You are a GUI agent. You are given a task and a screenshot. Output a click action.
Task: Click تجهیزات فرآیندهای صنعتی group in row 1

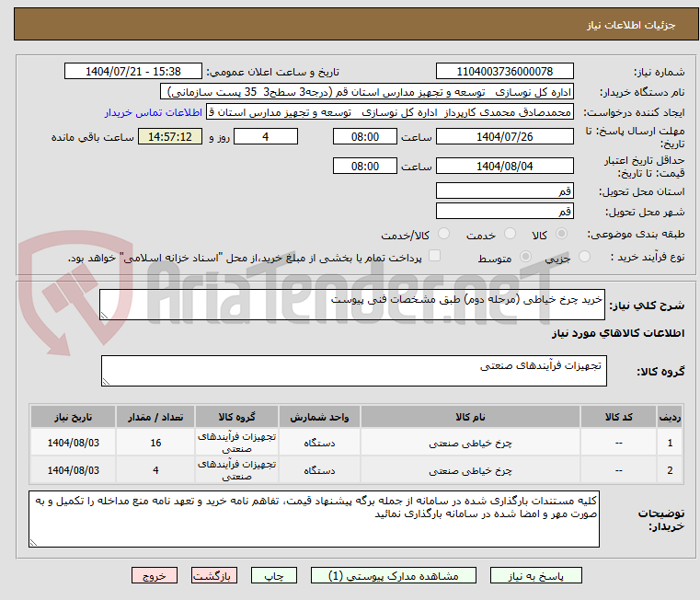[236, 443]
